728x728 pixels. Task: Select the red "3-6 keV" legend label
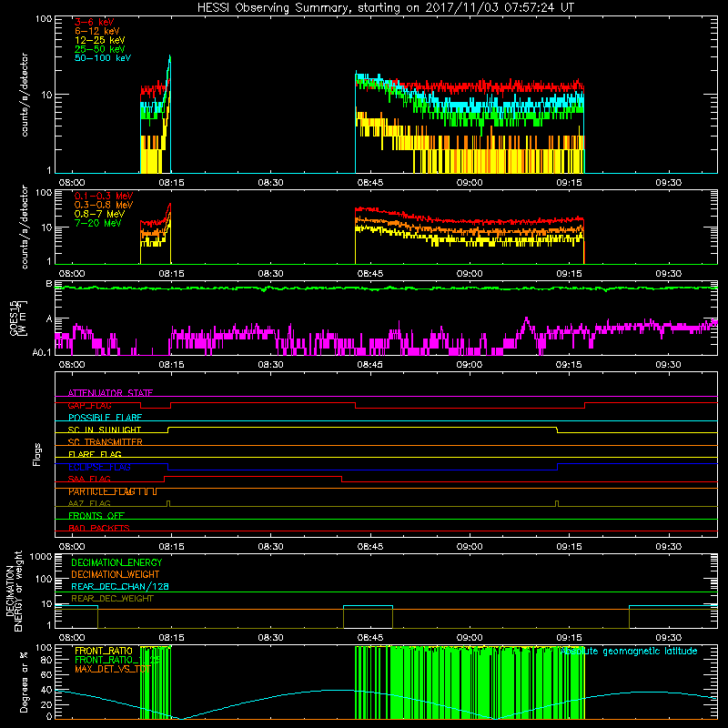[94, 22]
